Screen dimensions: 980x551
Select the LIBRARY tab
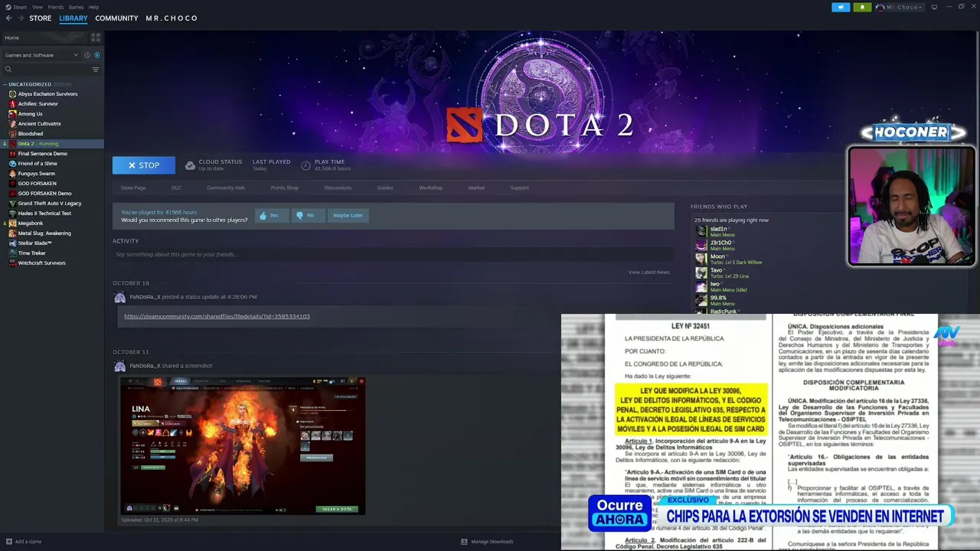coord(73,18)
